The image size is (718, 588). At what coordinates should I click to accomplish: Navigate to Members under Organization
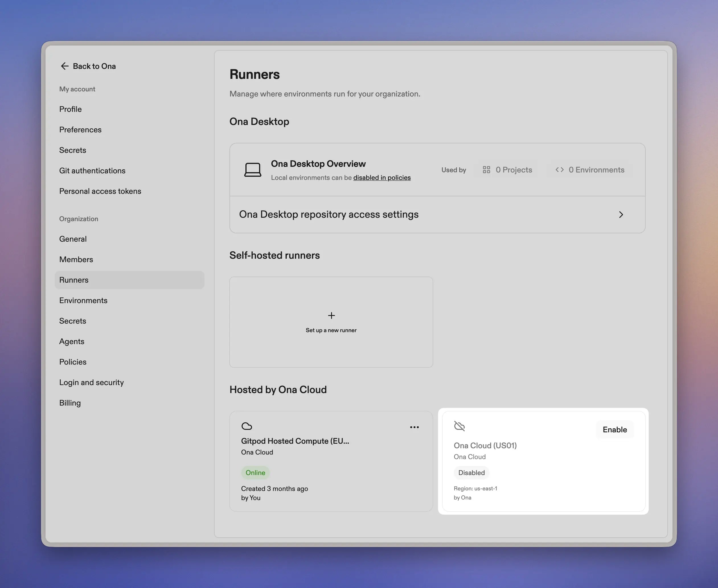pos(76,260)
